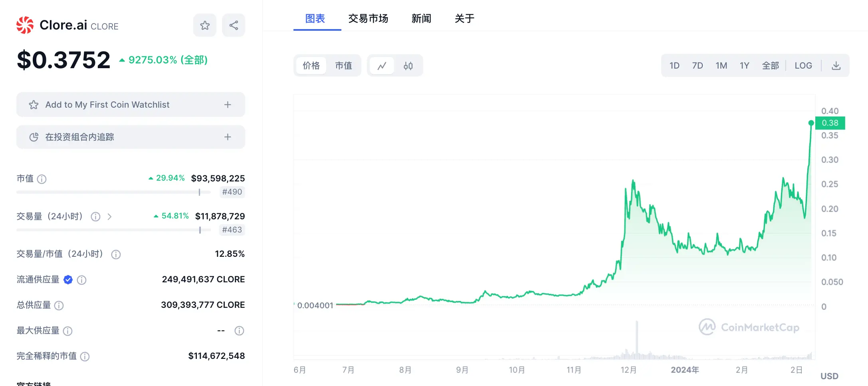Enable LOG scale on the chart
The width and height of the screenshot is (868, 386).
click(x=803, y=65)
